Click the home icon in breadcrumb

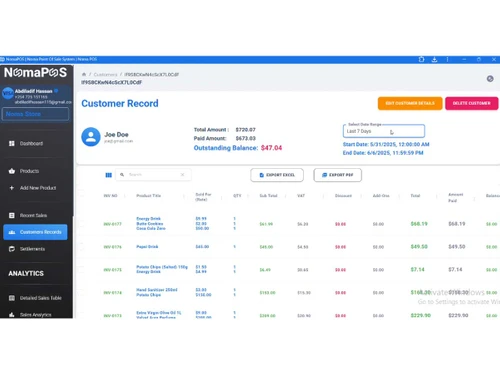(84, 74)
